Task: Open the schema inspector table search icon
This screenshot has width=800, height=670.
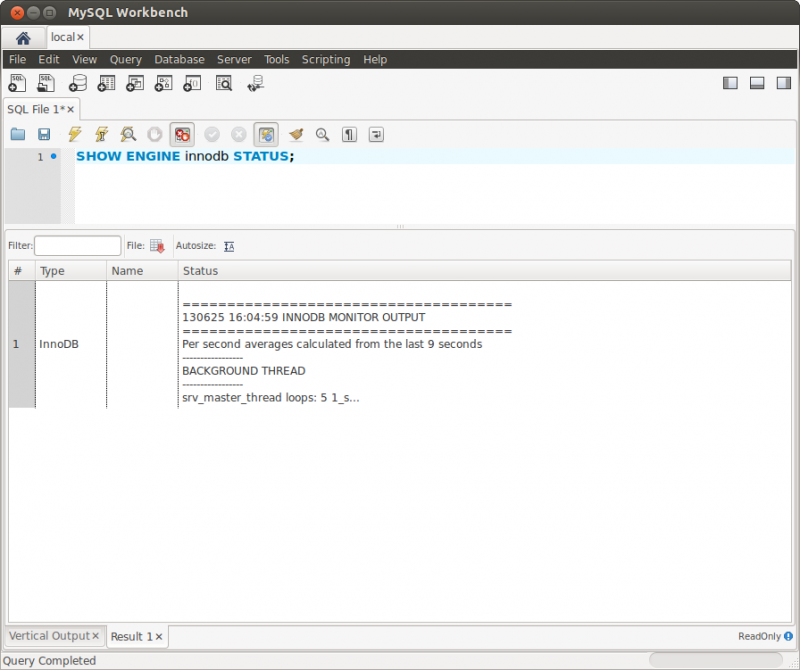Action: (x=224, y=83)
